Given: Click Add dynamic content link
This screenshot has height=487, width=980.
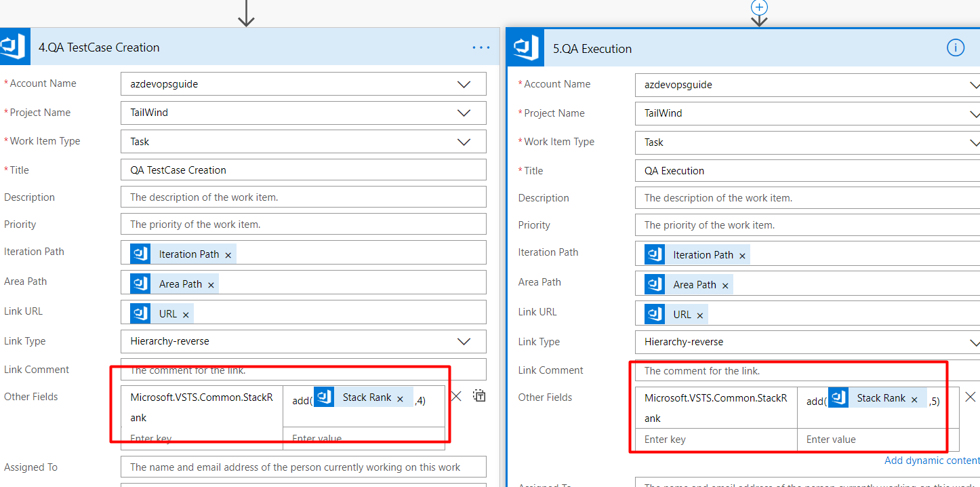Looking at the screenshot, I should pos(932,461).
